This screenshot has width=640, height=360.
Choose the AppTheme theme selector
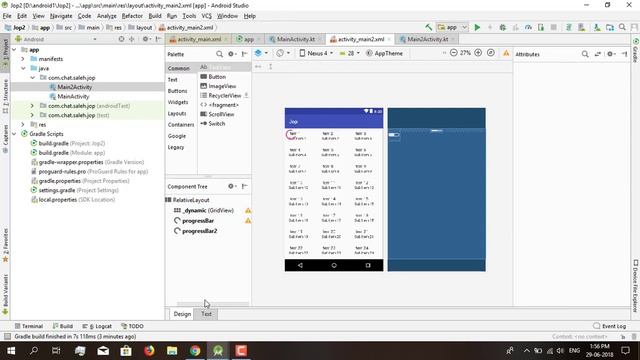[x=384, y=53]
